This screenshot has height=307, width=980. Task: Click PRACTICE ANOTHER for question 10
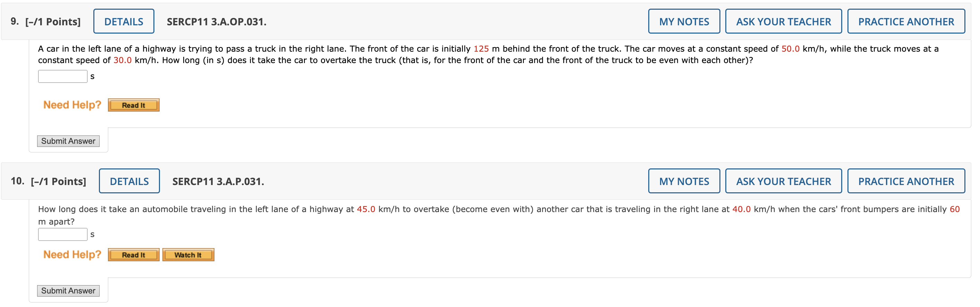[x=906, y=181]
